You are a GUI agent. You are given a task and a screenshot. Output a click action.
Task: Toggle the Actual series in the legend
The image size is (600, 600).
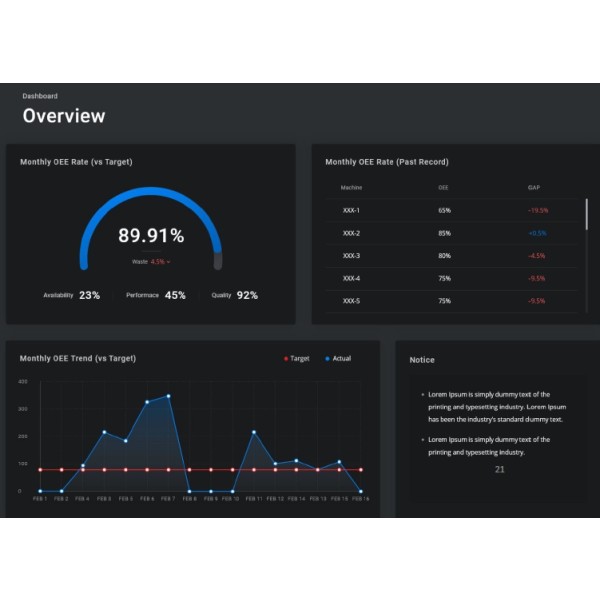pos(338,359)
